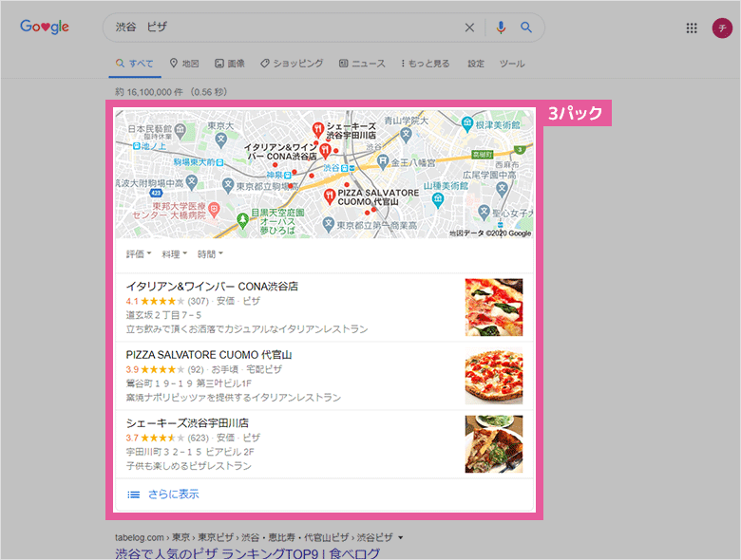The height and width of the screenshot is (560, 741).
Task: Switch to the 画像 tab
Action: point(230,64)
